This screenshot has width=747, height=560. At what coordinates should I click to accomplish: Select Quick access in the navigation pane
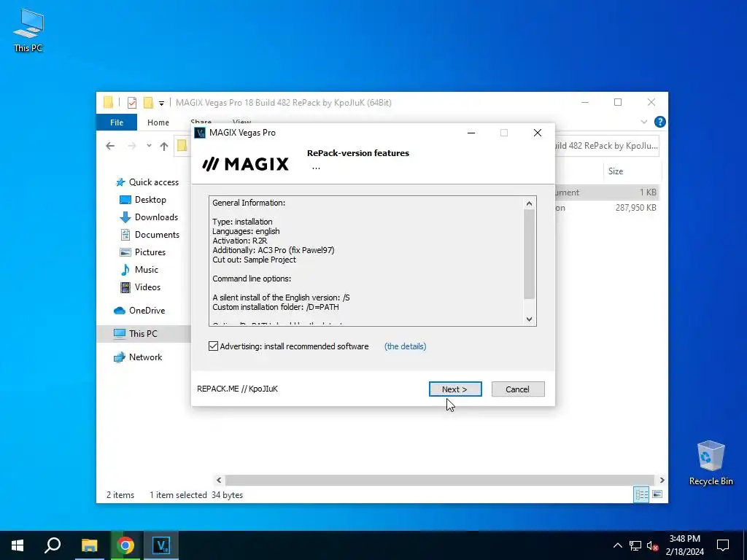(x=147, y=182)
